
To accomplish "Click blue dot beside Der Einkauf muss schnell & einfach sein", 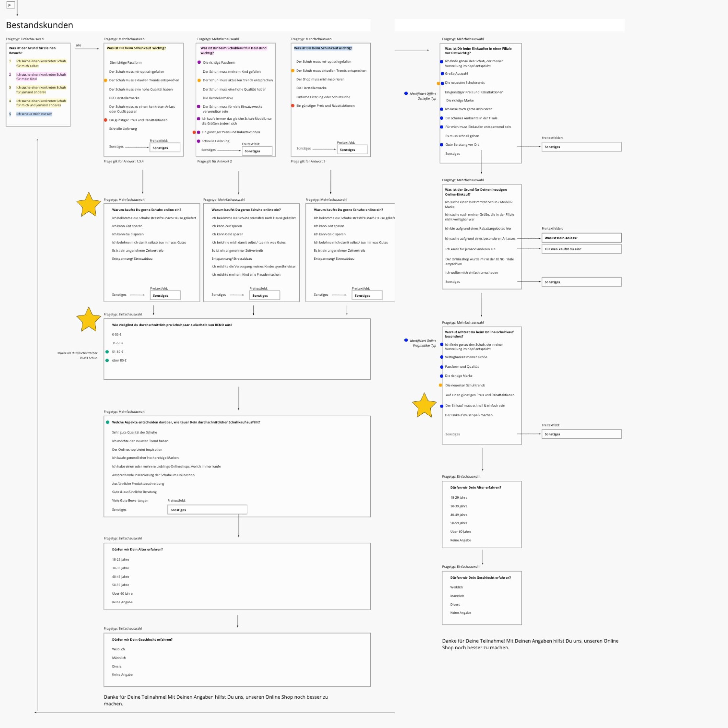I will pos(442,406).
